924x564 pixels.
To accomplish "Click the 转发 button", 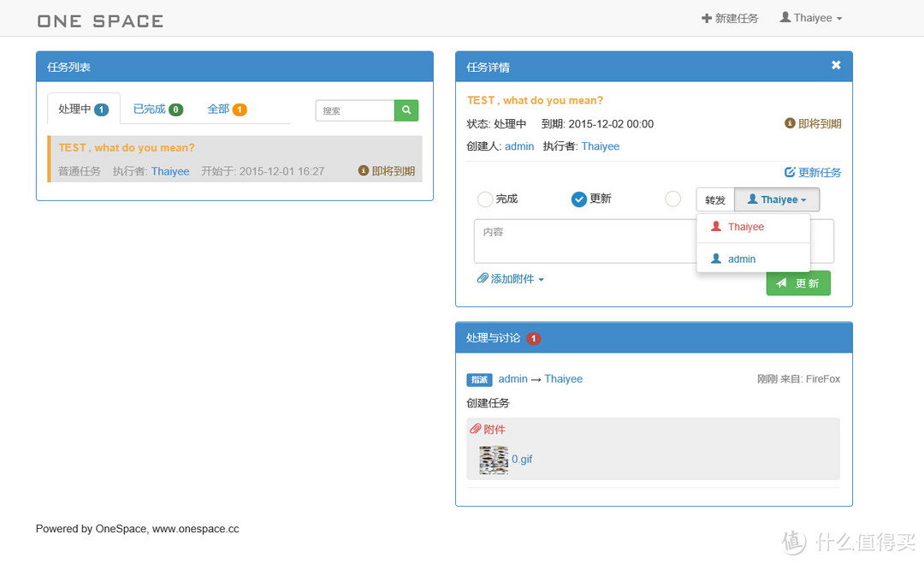I will (x=714, y=199).
